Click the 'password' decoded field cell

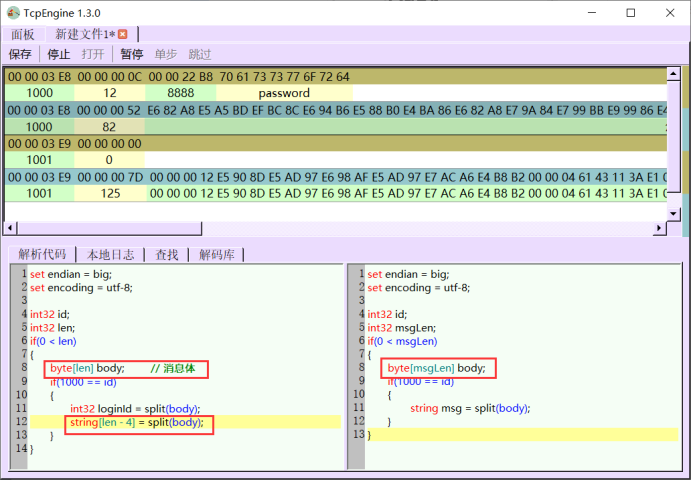pos(284,93)
